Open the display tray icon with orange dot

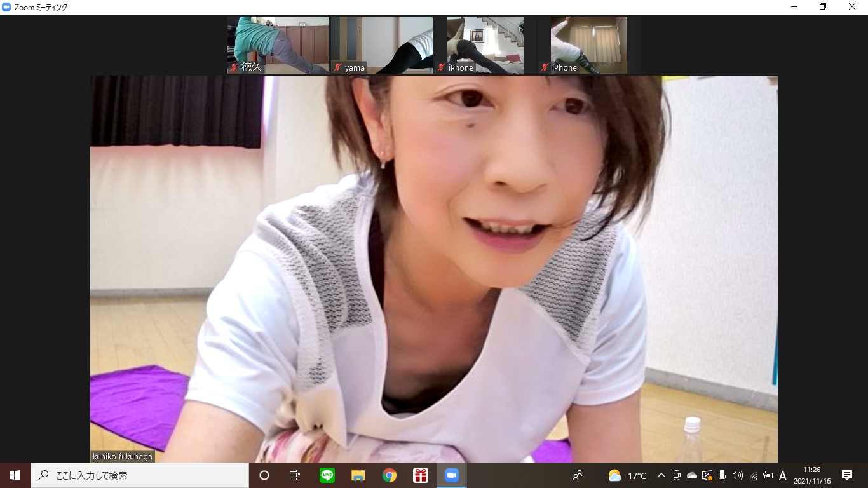click(707, 475)
